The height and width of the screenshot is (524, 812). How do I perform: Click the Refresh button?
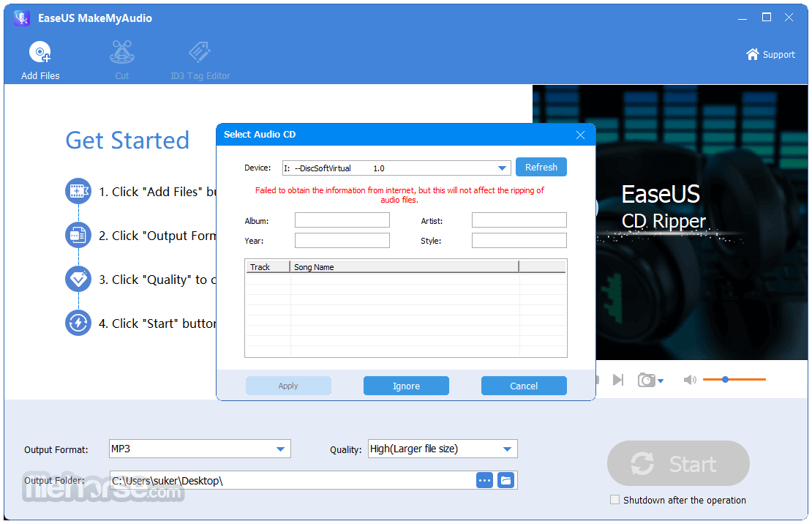pyautogui.click(x=541, y=168)
